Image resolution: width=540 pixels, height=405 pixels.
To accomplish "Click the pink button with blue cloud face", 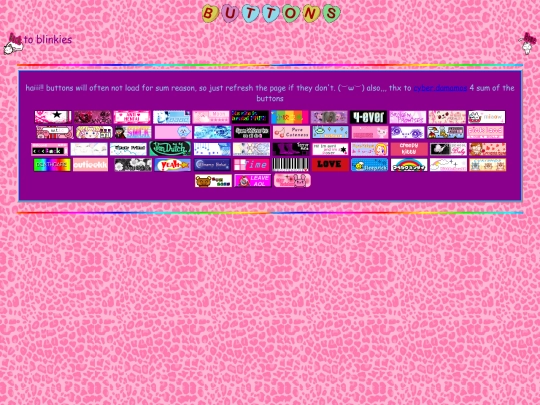I will pyautogui.click(x=173, y=132).
